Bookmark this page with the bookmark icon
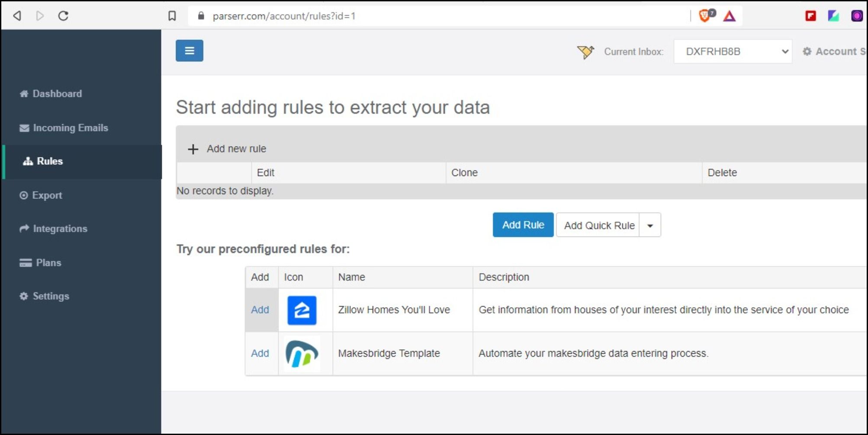 point(172,16)
